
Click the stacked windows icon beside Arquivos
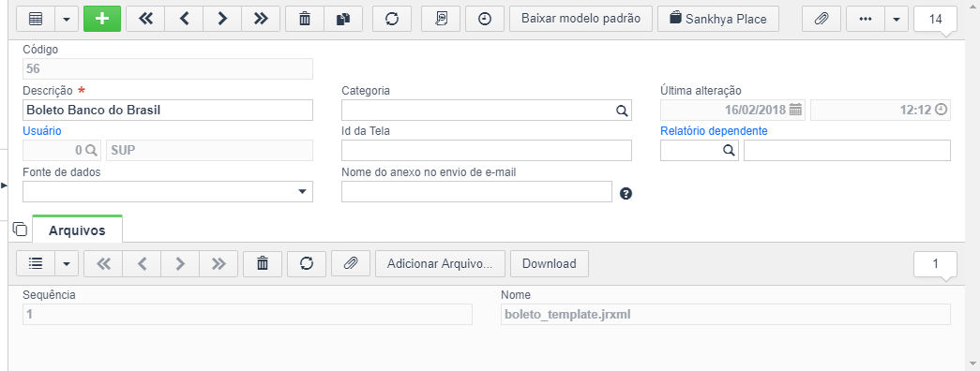[20, 230]
